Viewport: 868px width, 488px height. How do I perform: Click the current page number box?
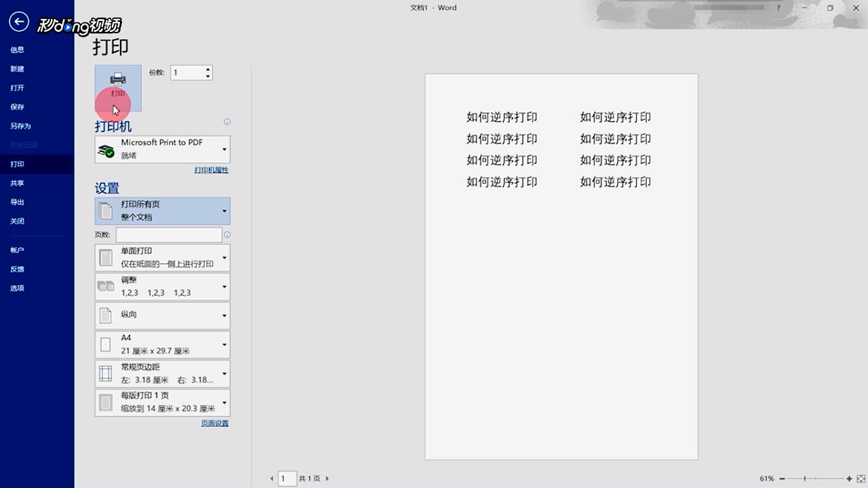[x=288, y=479]
